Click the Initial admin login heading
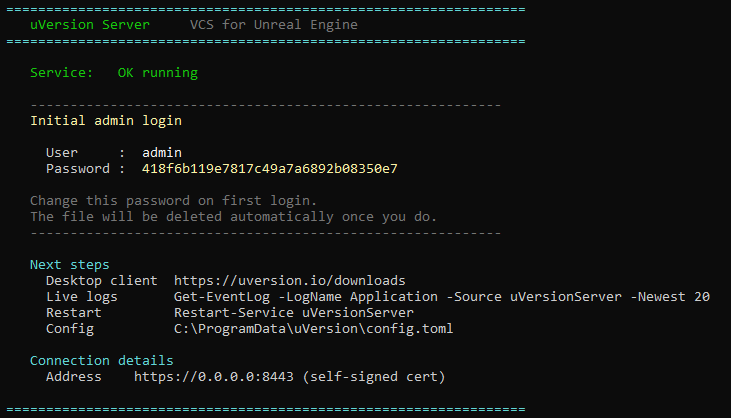Screen dimensions: 731x418 [106, 121]
